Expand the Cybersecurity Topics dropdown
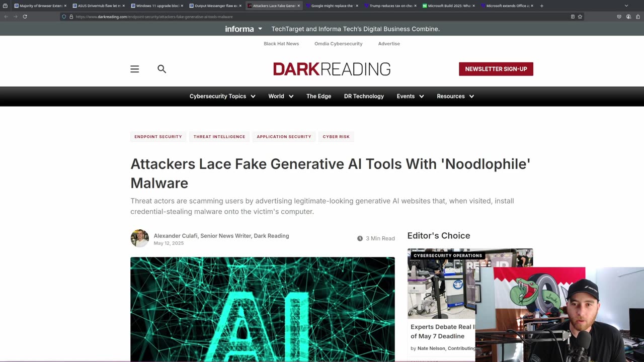 click(253, 97)
